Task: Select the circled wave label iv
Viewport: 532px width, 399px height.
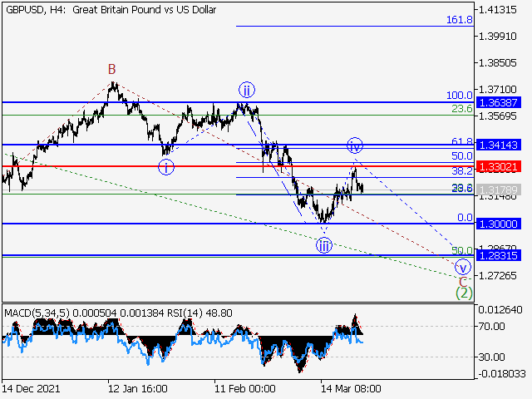Action: pos(355,146)
